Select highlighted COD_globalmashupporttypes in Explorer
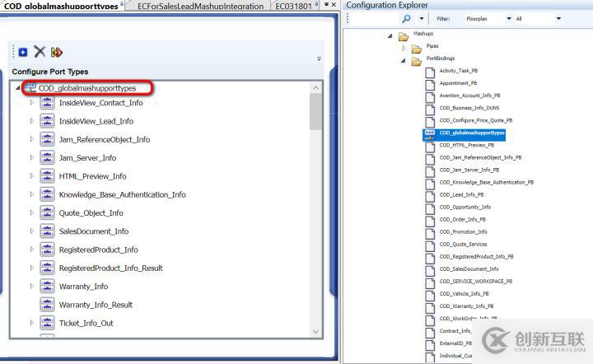This screenshot has width=593, height=364. (x=472, y=133)
